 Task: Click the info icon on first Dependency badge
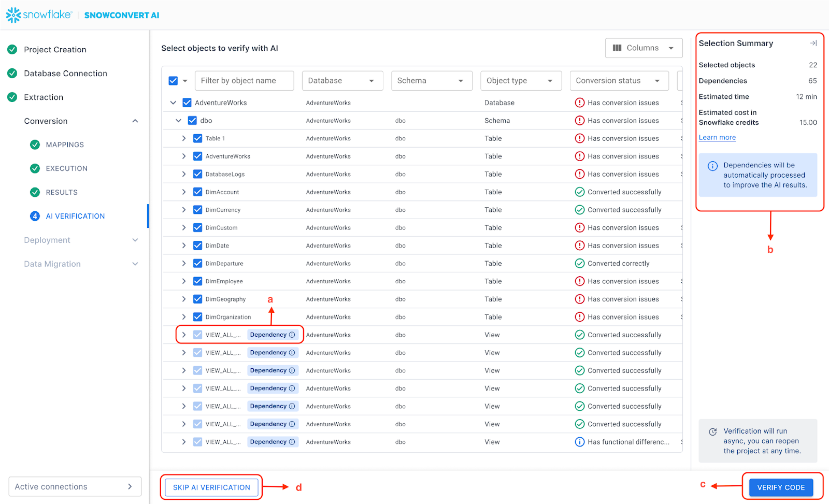(292, 335)
